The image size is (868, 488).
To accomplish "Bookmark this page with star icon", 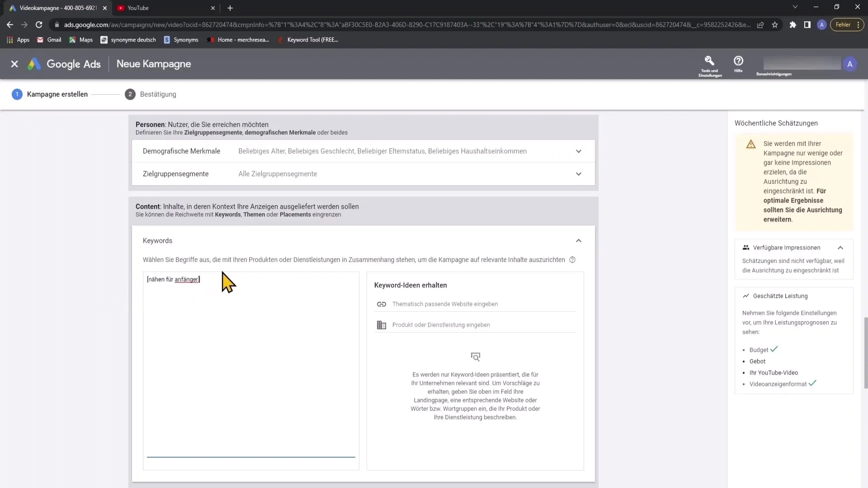I will tap(775, 25).
